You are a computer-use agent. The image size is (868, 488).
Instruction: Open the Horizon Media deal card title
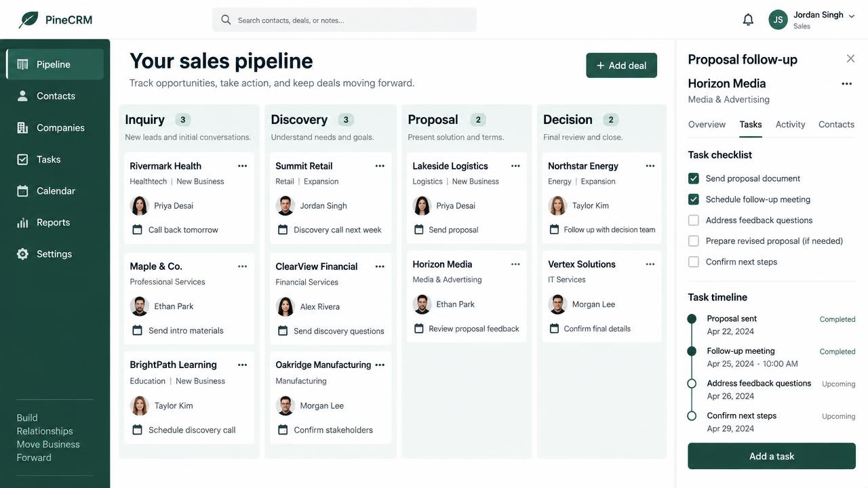click(x=442, y=264)
